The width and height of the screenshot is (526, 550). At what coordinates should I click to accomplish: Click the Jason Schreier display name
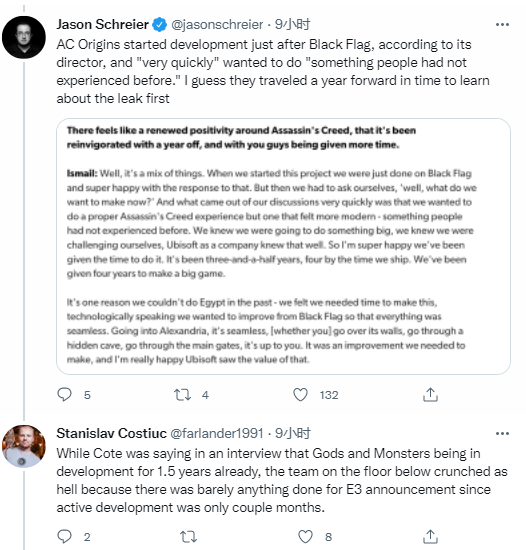coord(103,25)
